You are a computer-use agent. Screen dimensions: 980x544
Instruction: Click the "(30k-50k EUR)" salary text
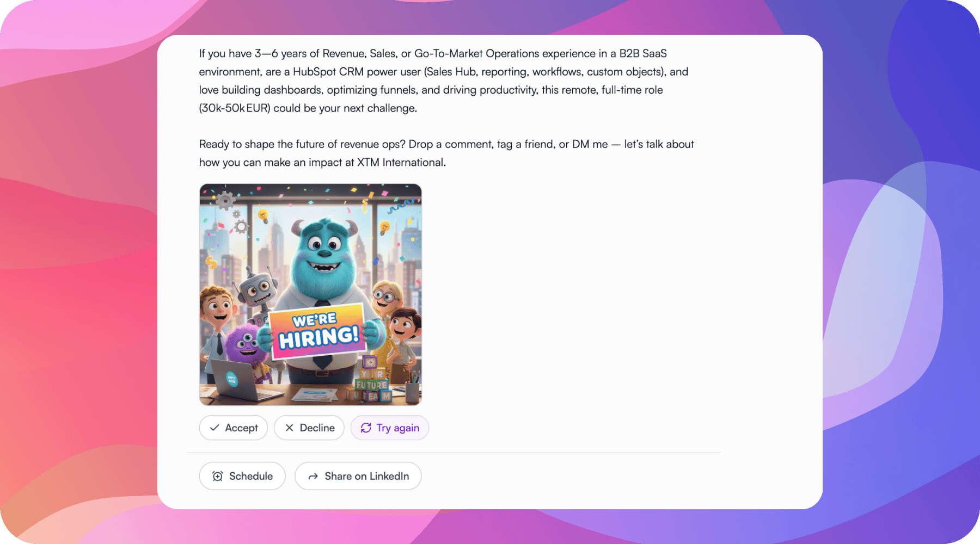click(x=235, y=108)
